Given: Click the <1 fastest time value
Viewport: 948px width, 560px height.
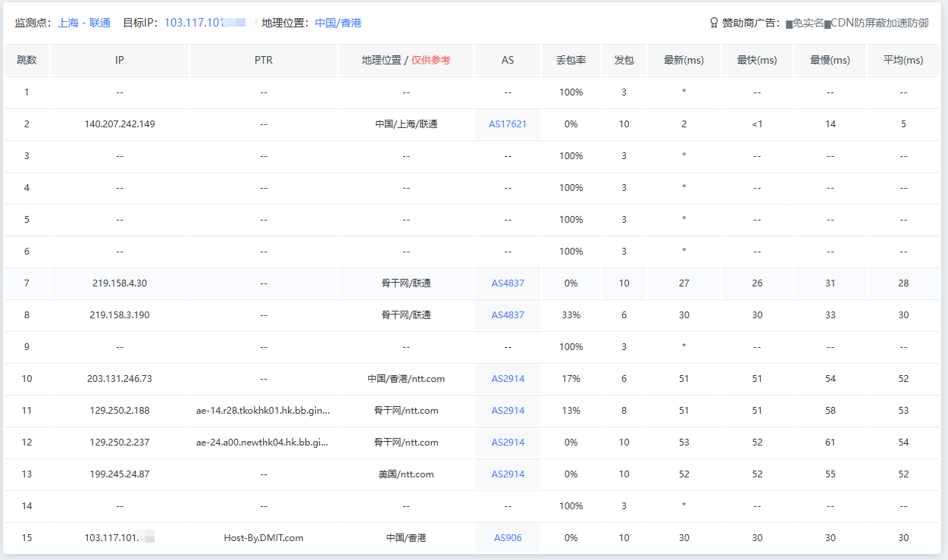Looking at the screenshot, I should click(x=757, y=124).
